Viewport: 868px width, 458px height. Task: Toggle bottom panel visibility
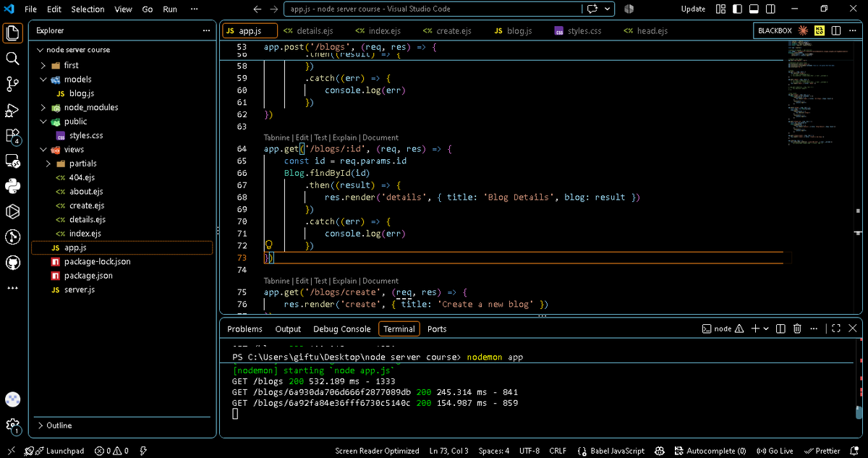pyautogui.click(x=754, y=9)
